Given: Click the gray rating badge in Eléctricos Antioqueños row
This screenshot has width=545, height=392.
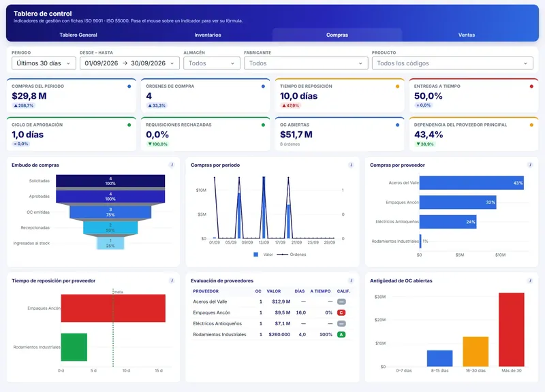Looking at the screenshot, I should pyautogui.click(x=341, y=323).
